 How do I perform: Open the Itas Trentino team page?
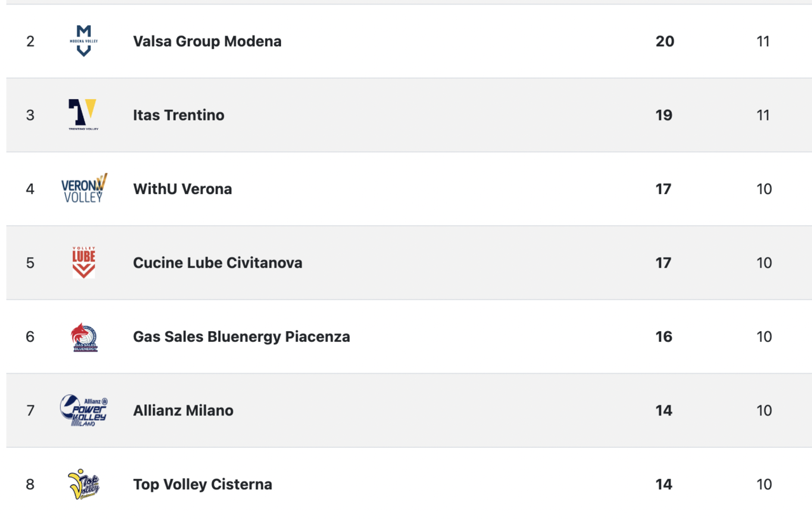point(179,115)
